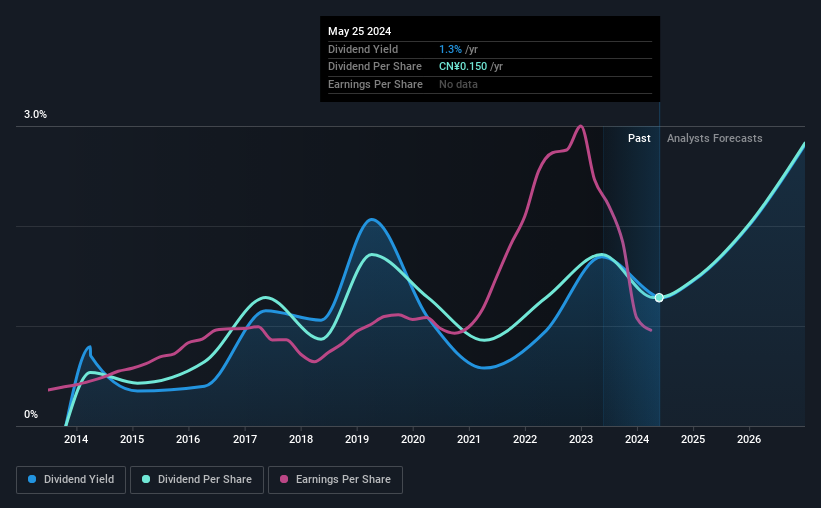Toggle the Earnings Per Share legend button
The image size is (821, 508).
pos(335,480)
